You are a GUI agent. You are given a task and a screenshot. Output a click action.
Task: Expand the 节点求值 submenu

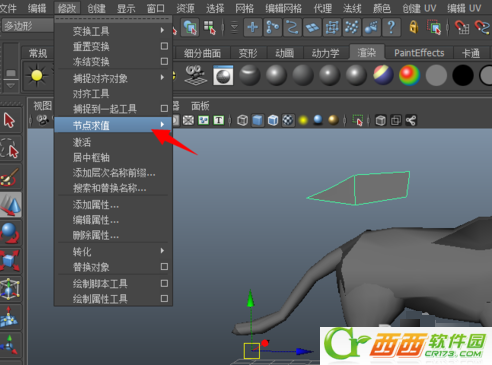click(113, 125)
